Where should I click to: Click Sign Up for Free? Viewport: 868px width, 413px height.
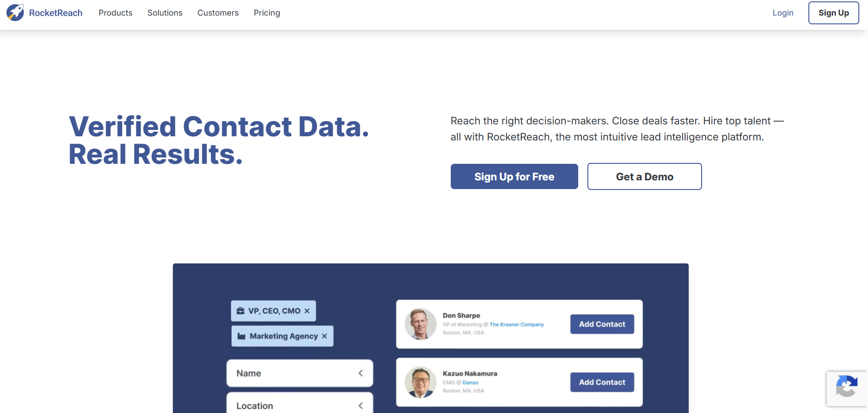[x=514, y=176]
